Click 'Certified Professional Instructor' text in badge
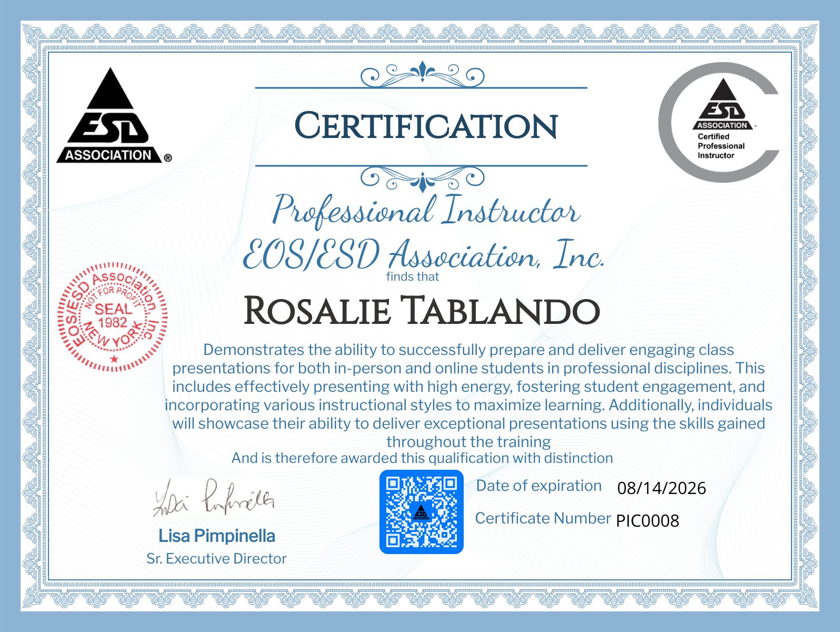Viewport: 840px width, 632px height. [721, 146]
